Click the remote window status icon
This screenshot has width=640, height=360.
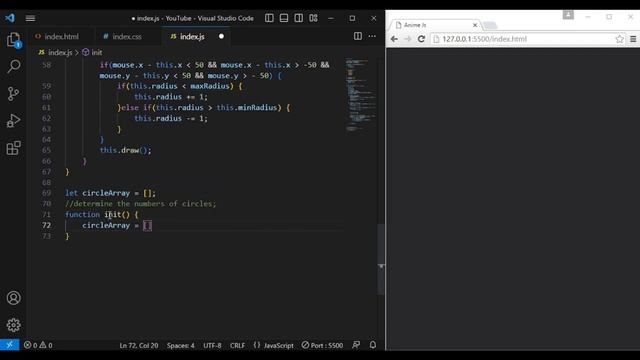click(9, 345)
